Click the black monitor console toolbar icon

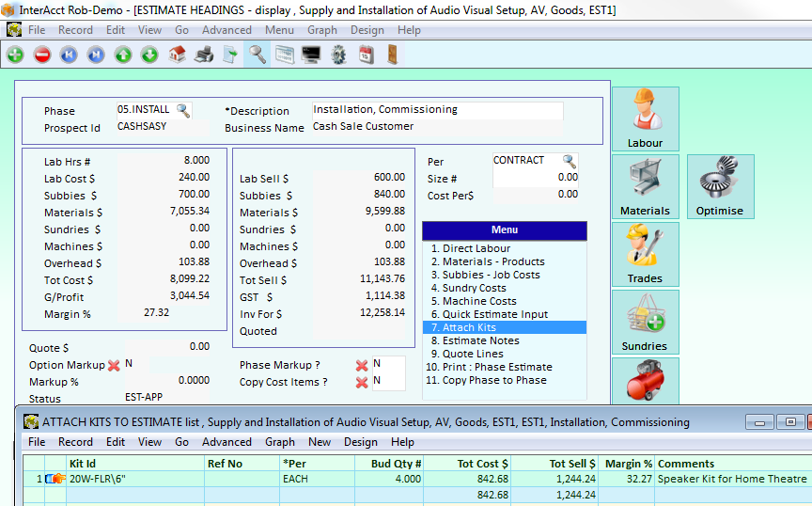point(311,55)
